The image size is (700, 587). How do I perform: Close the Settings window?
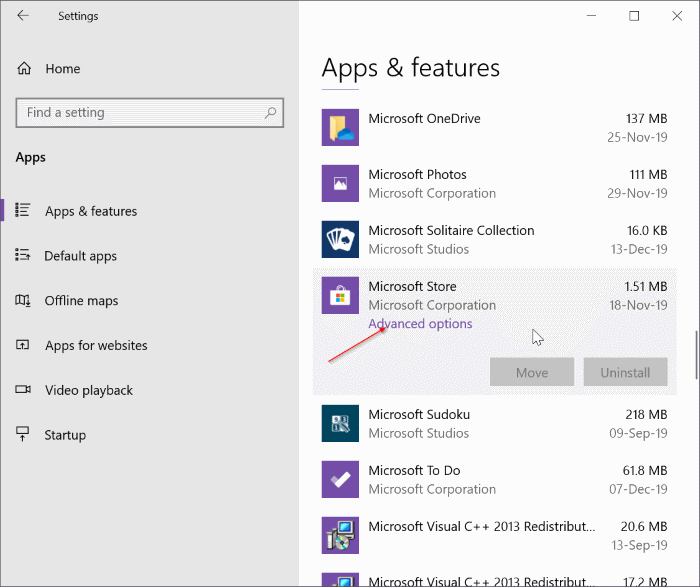tap(677, 16)
